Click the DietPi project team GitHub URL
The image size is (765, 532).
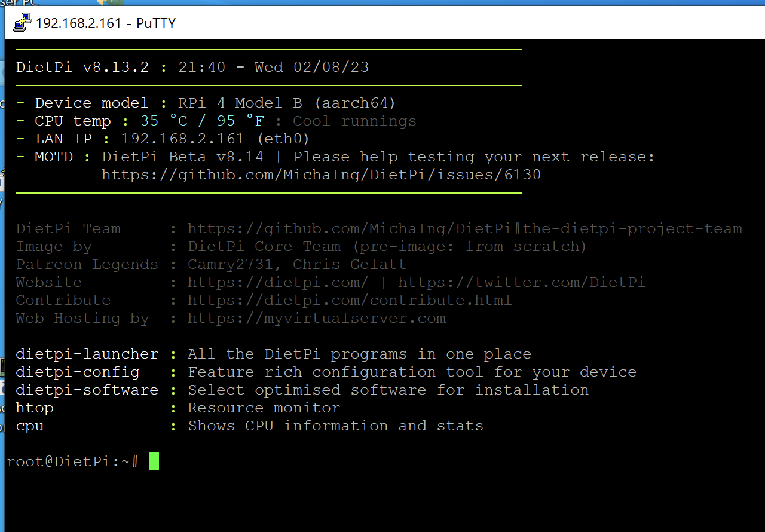tap(464, 228)
